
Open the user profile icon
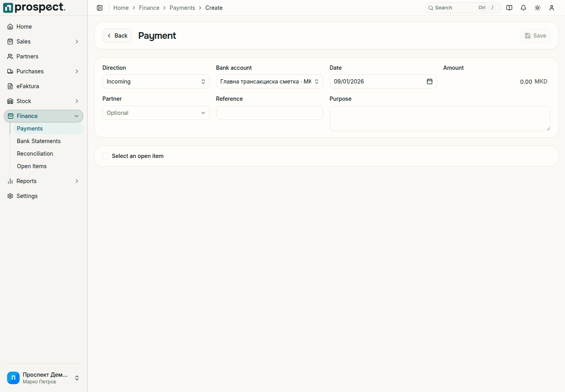pos(552,8)
